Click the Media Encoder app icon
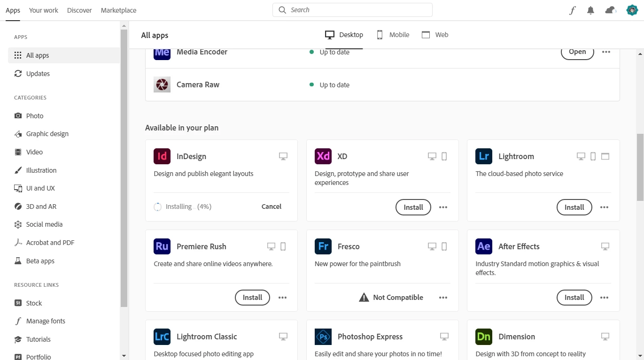 pyautogui.click(x=162, y=54)
